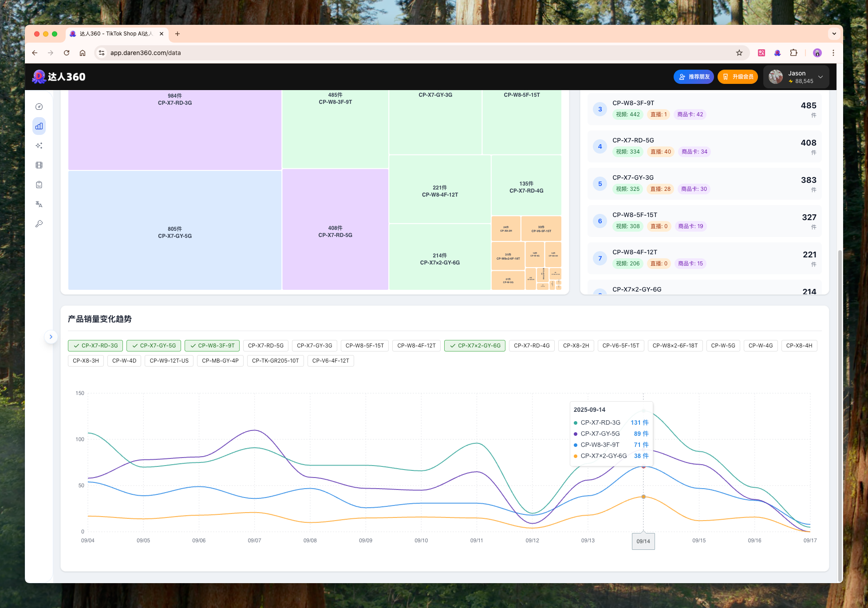
Task: Switch to the 达人360 browser tab
Action: pyautogui.click(x=115, y=34)
